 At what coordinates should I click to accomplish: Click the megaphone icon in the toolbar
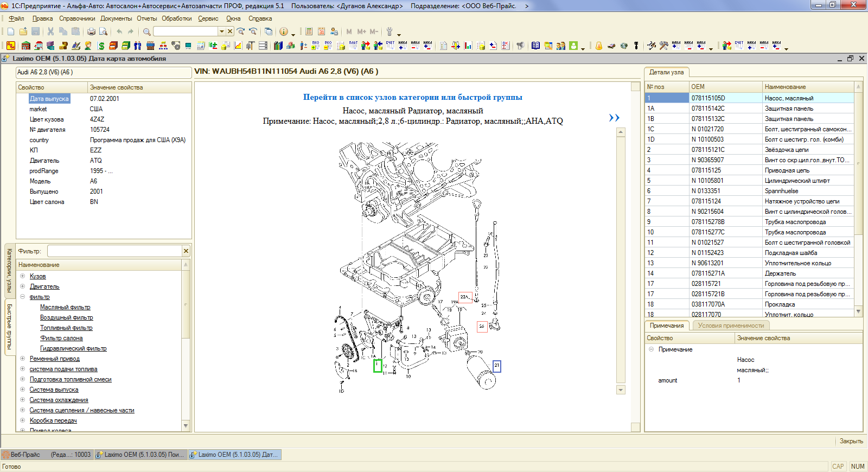(x=520, y=46)
